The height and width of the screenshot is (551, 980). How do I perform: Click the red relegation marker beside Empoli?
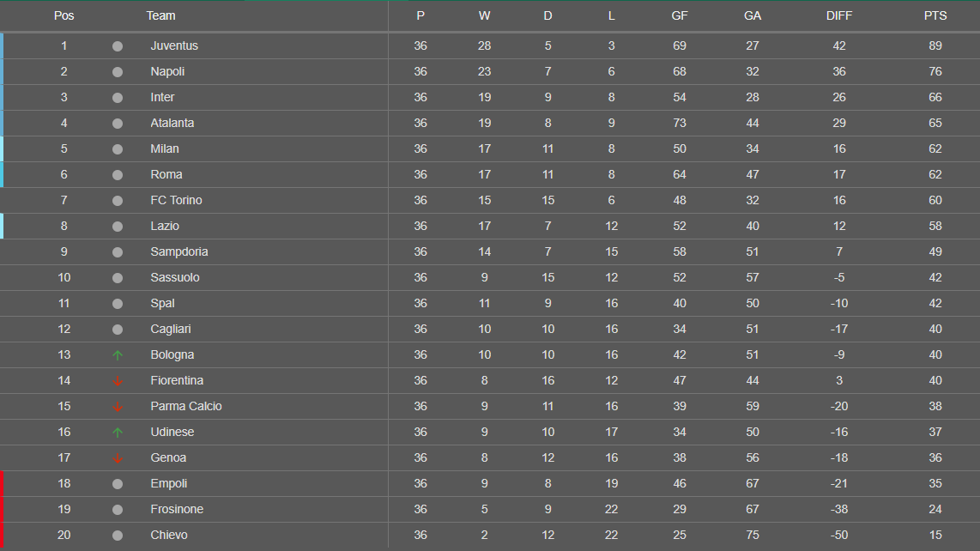pyautogui.click(x=2, y=483)
